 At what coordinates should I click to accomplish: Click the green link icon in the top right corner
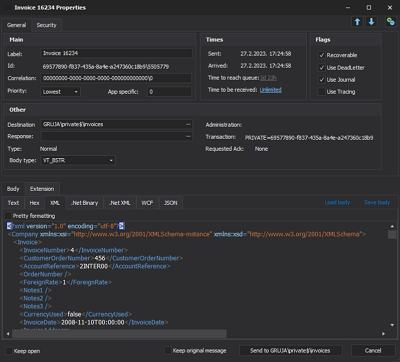tap(390, 22)
